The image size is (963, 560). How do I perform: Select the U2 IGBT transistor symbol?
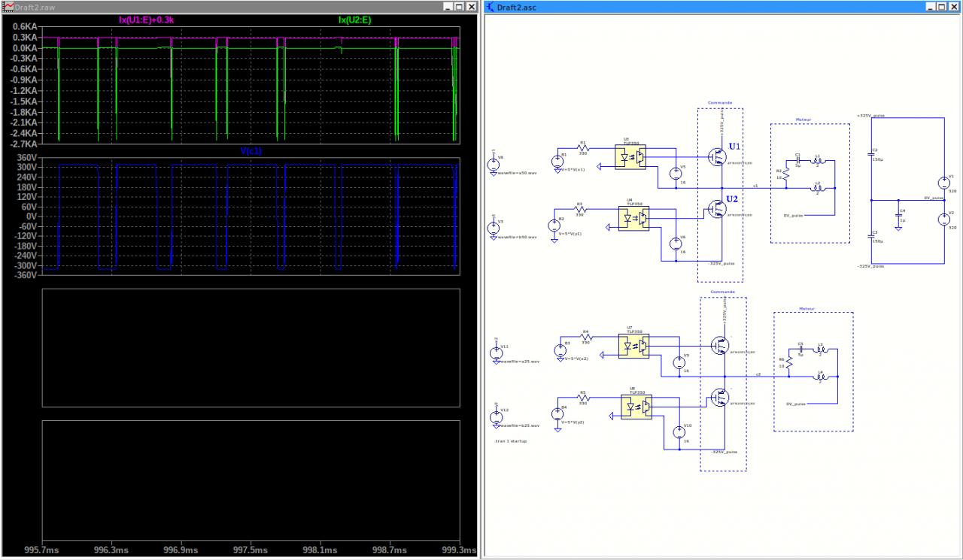pos(717,209)
